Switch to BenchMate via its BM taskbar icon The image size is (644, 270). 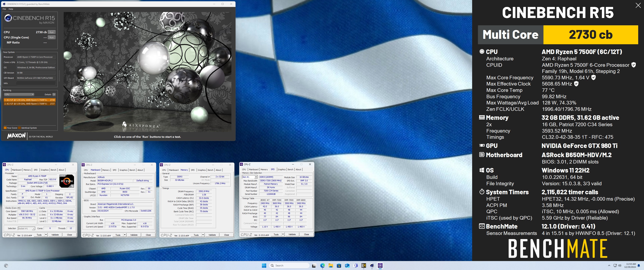[364, 265]
